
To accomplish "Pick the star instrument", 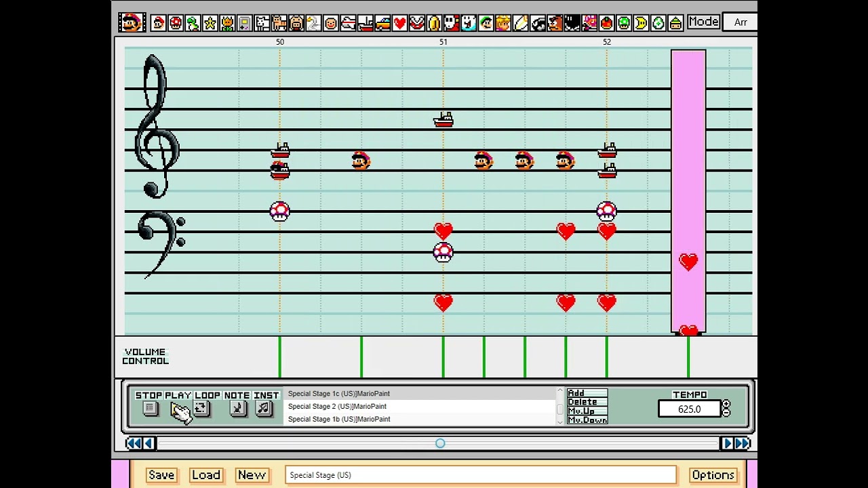I will coord(210,23).
